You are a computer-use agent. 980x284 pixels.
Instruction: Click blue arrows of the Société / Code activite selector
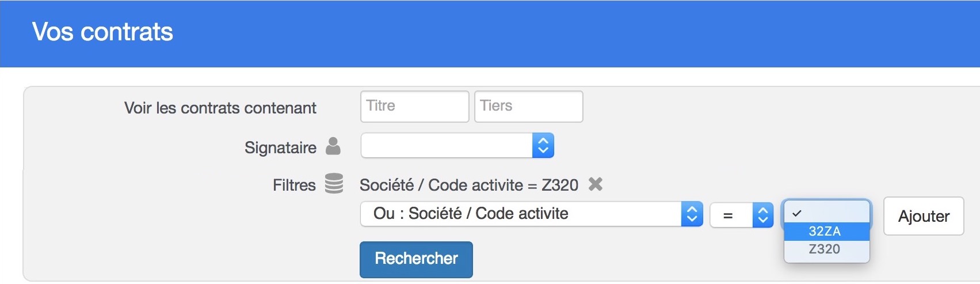(x=692, y=214)
